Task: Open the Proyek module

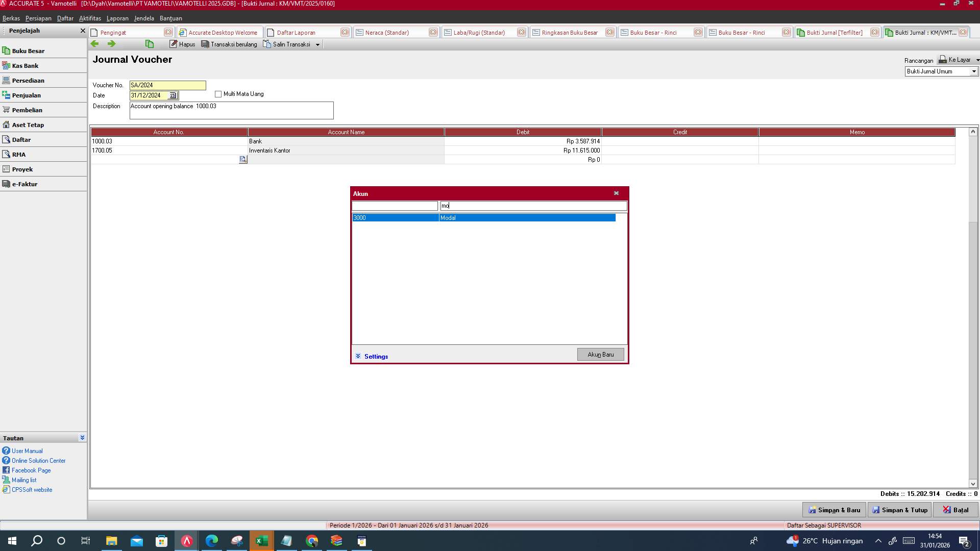Action: pyautogui.click(x=22, y=169)
